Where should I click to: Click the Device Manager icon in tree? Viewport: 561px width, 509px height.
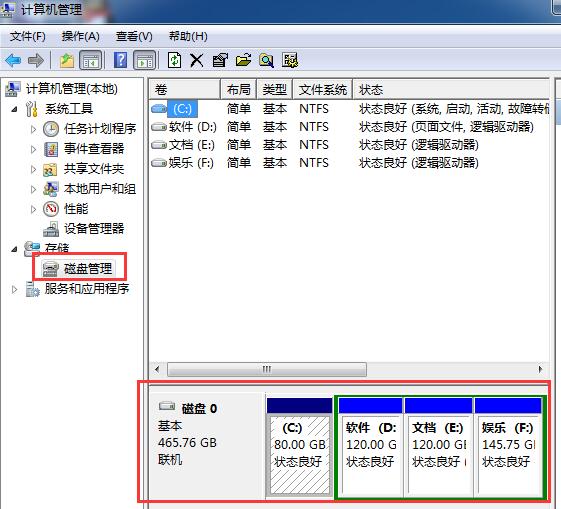pos(51,229)
